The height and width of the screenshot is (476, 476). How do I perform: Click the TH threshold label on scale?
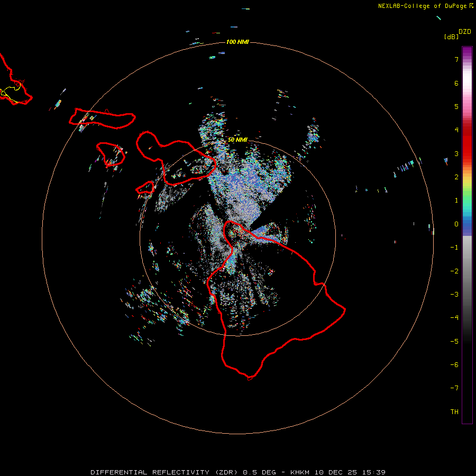pyautogui.click(x=454, y=412)
